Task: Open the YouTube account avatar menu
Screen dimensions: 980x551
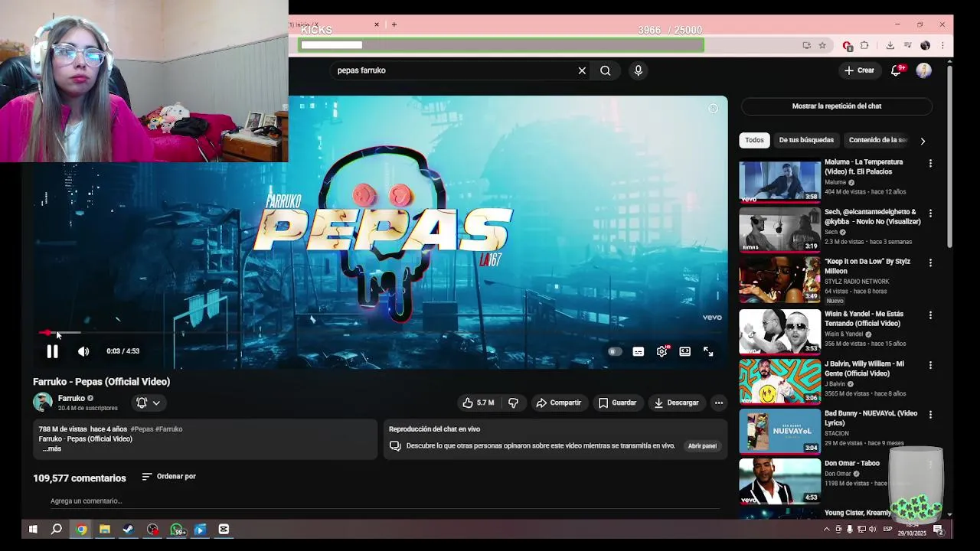Action: pyautogui.click(x=924, y=70)
